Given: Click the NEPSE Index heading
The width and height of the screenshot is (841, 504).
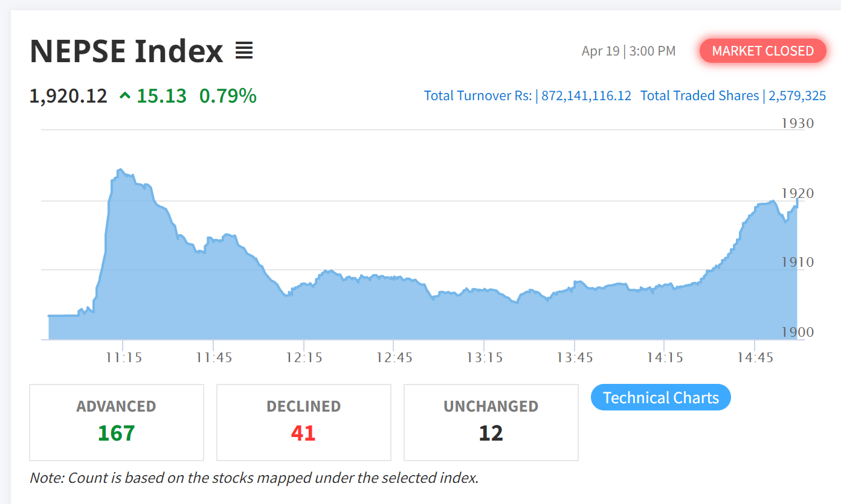Looking at the screenshot, I should click(x=126, y=51).
